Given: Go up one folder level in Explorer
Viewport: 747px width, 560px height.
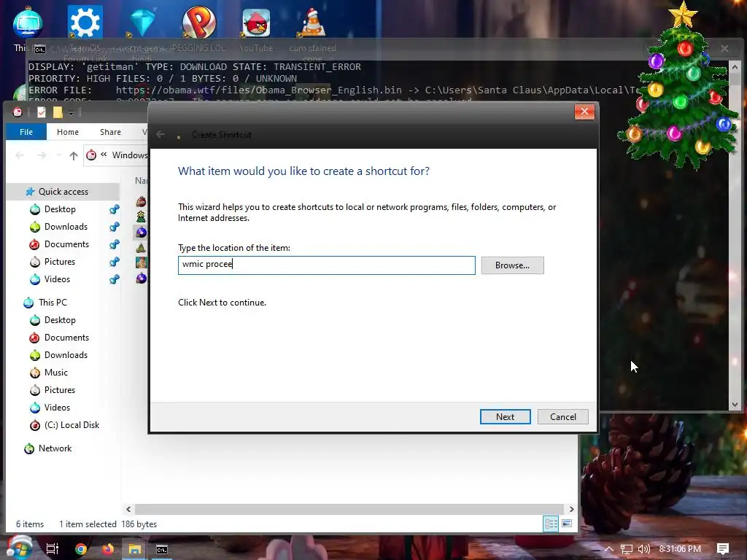Looking at the screenshot, I should [x=74, y=155].
